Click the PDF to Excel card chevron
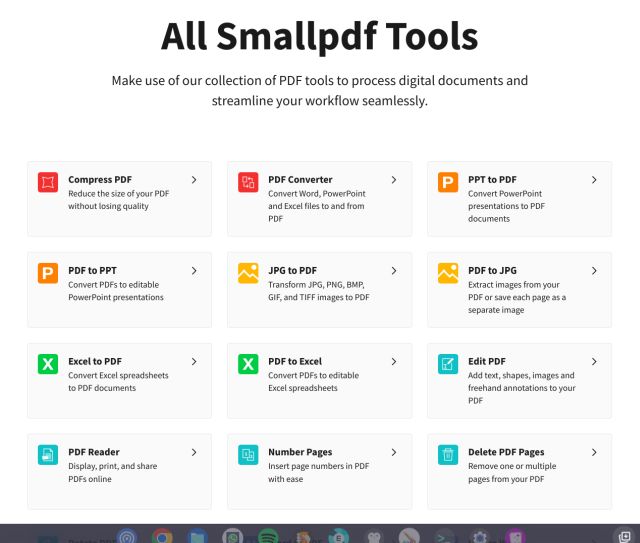This screenshot has width=640, height=543. click(x=394, y=362)
